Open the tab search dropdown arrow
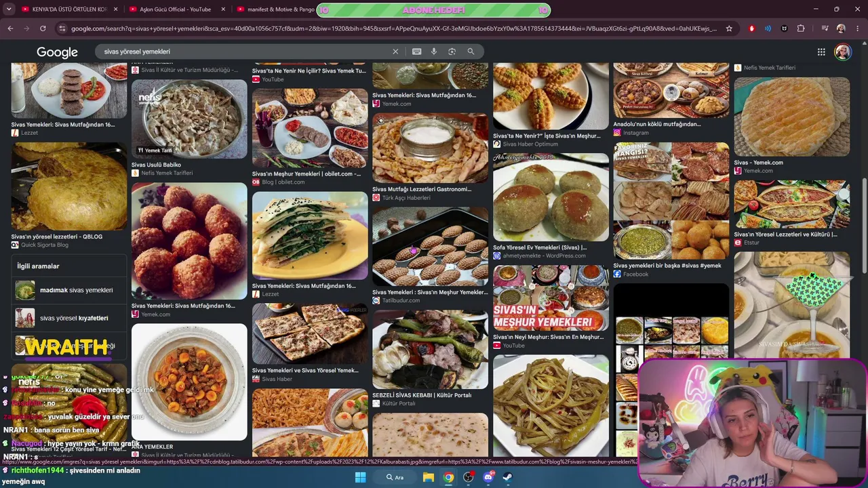868x488 pixels. 8,9
